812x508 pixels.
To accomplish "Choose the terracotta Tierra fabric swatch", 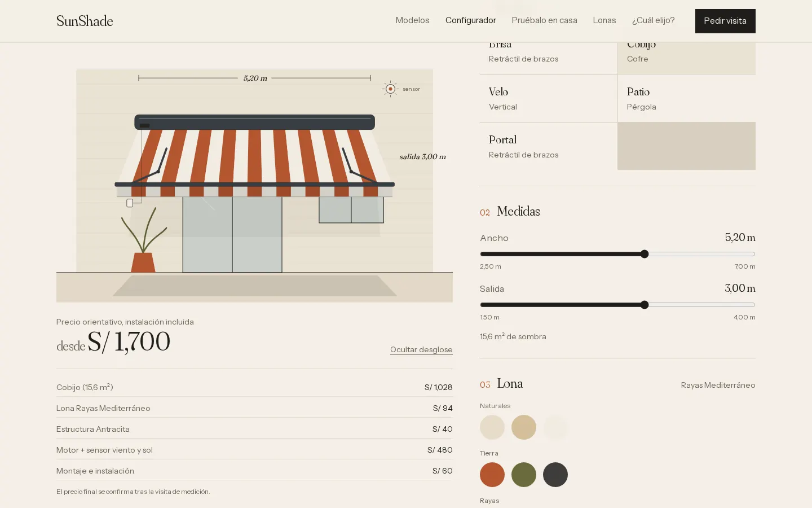I will point(492,475).
